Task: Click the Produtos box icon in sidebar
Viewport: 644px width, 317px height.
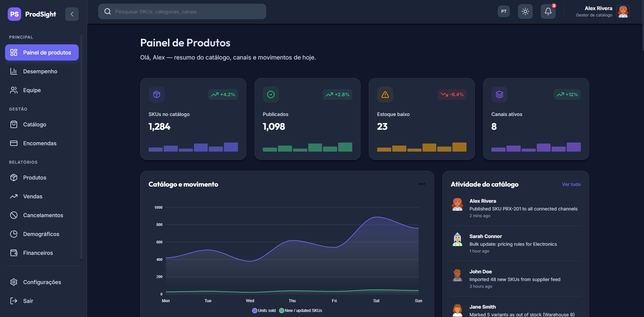Action: pos(14,177)
